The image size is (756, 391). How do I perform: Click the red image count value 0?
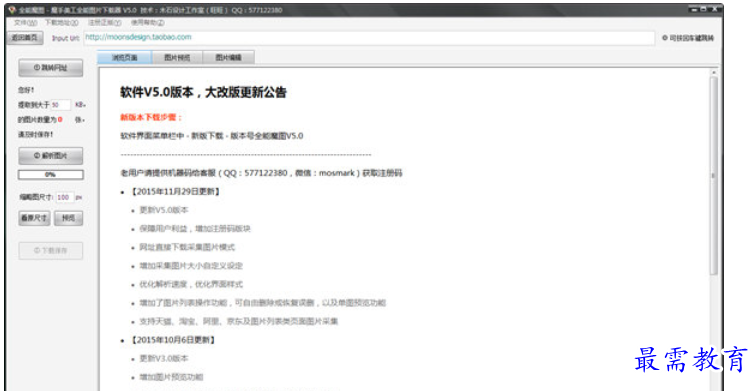coord(60,120)
